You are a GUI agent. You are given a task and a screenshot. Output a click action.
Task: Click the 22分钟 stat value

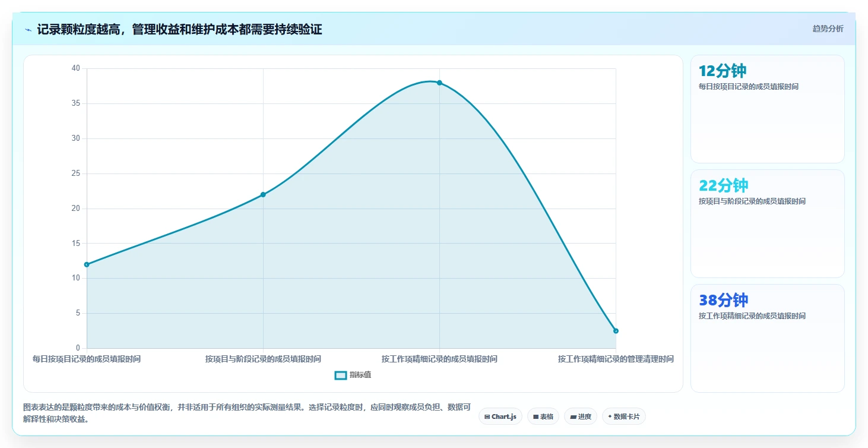click(x=724, y=185)
